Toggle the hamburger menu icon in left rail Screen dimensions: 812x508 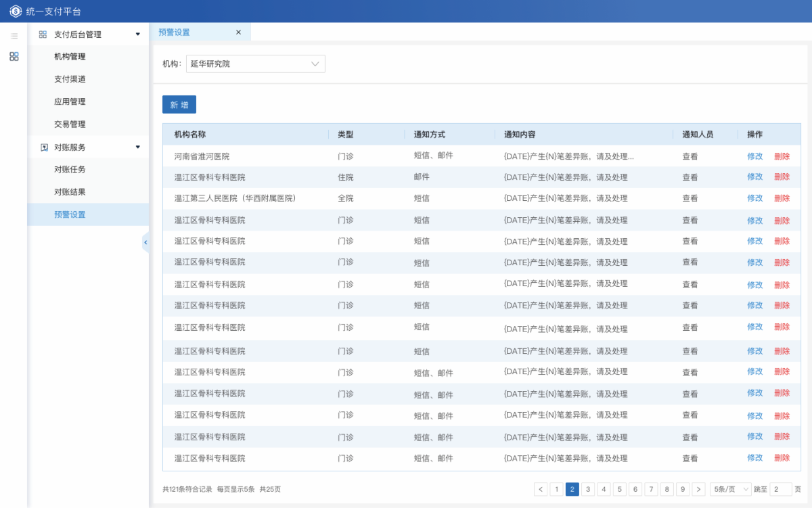coord(14,36)
